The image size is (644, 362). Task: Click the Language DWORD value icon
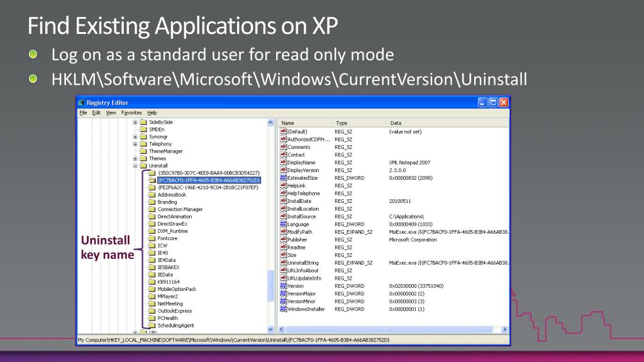click(x=283, y=224)
